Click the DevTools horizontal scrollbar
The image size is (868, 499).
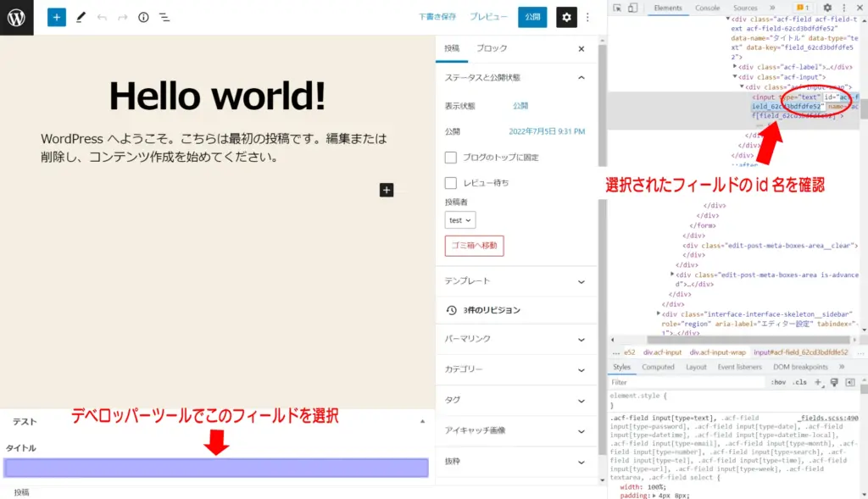point(748,340)
